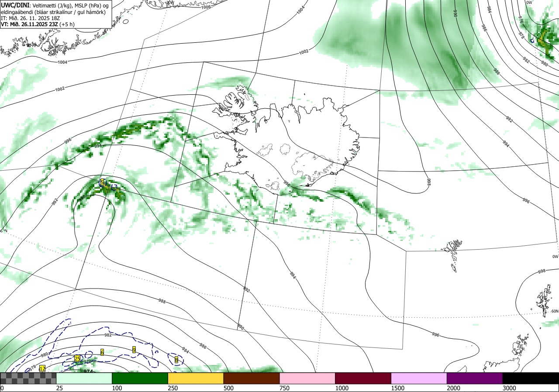This screenshot has width=559, height=392.
Task: Click the legend value 2000
Action: click(x=454, y=388)
